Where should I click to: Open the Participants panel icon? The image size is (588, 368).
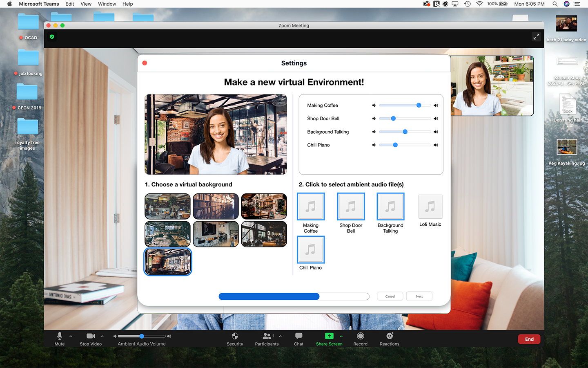click(x=267, y=336)
